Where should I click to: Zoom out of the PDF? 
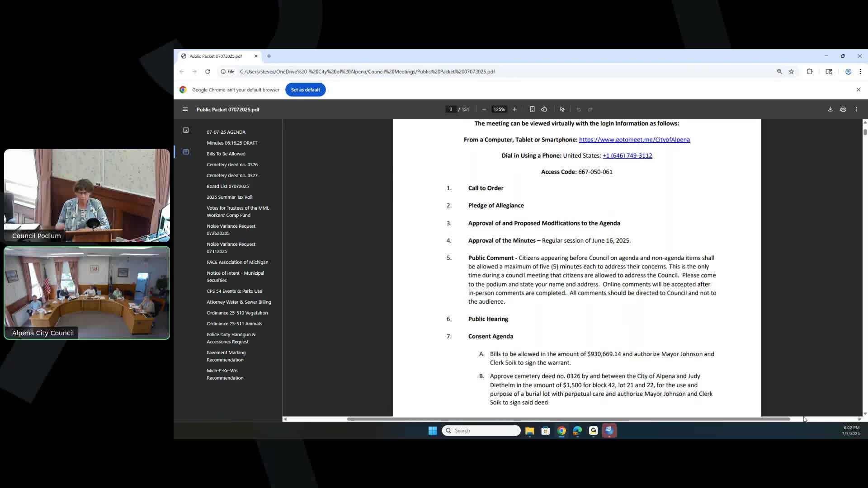point(484,109)
